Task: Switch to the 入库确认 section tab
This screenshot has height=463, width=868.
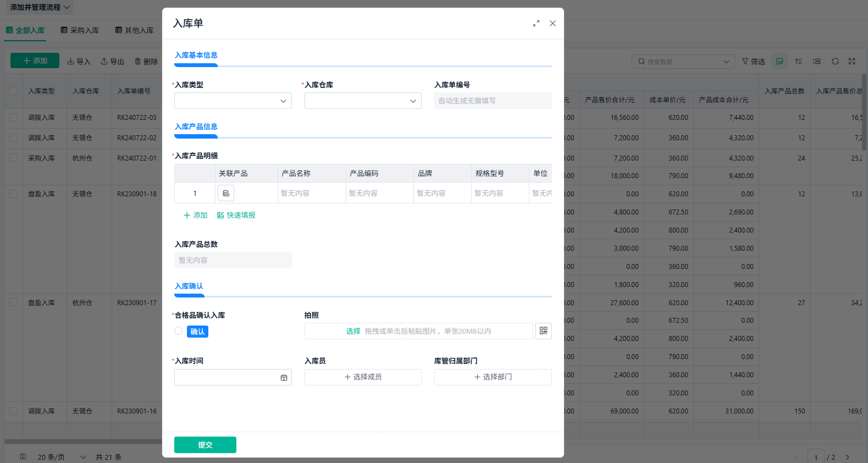Action: click(x=189, y=286)
